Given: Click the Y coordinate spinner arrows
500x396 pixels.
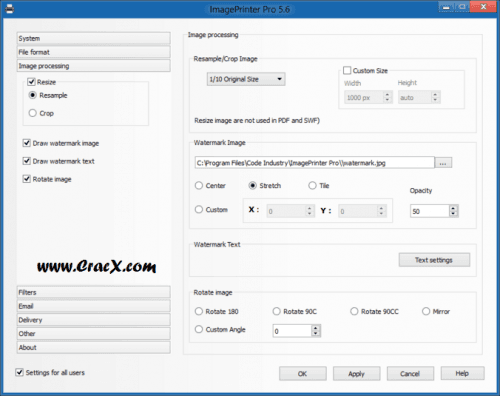Looking at the screenshot, I should (x=381, y=211).
